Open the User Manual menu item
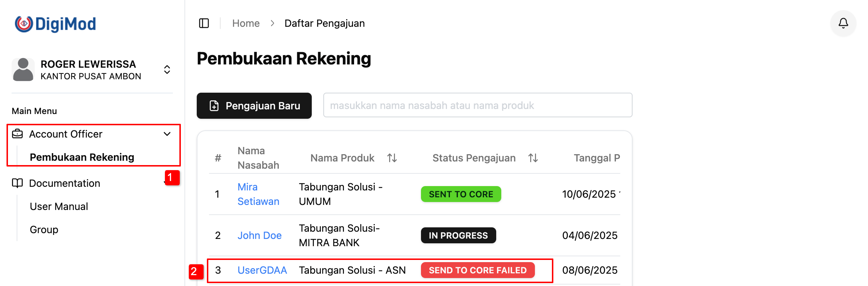 [59, 206]
